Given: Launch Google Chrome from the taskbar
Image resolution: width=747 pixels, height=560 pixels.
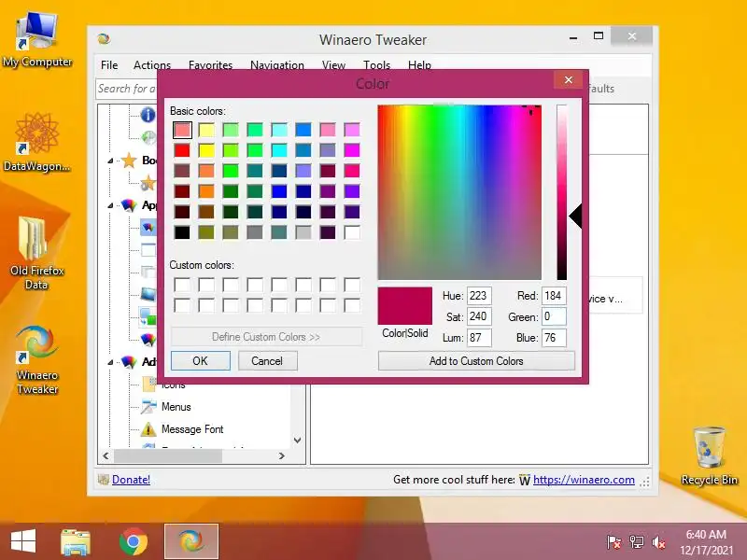Looking at the screenshot, I should [133, 542].
